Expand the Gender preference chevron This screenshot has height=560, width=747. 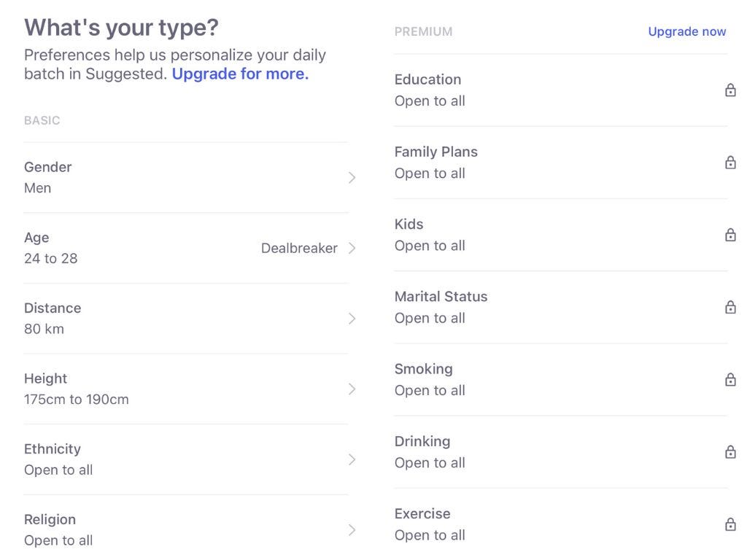(x=352, y=178)
